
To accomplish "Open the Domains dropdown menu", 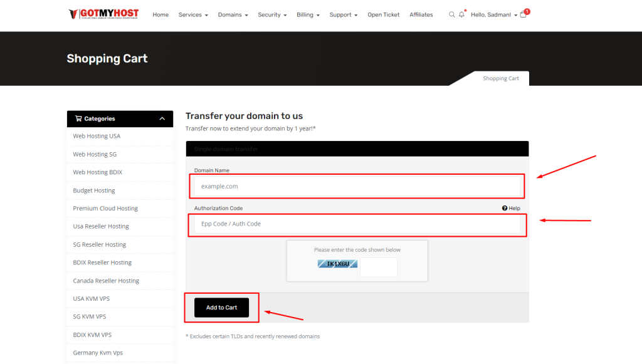I will tap(233, 15).
